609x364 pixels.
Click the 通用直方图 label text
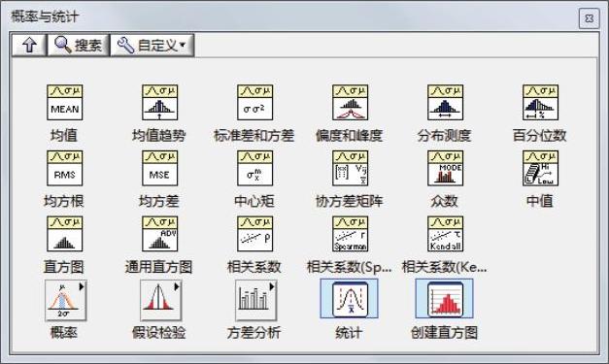159,267
